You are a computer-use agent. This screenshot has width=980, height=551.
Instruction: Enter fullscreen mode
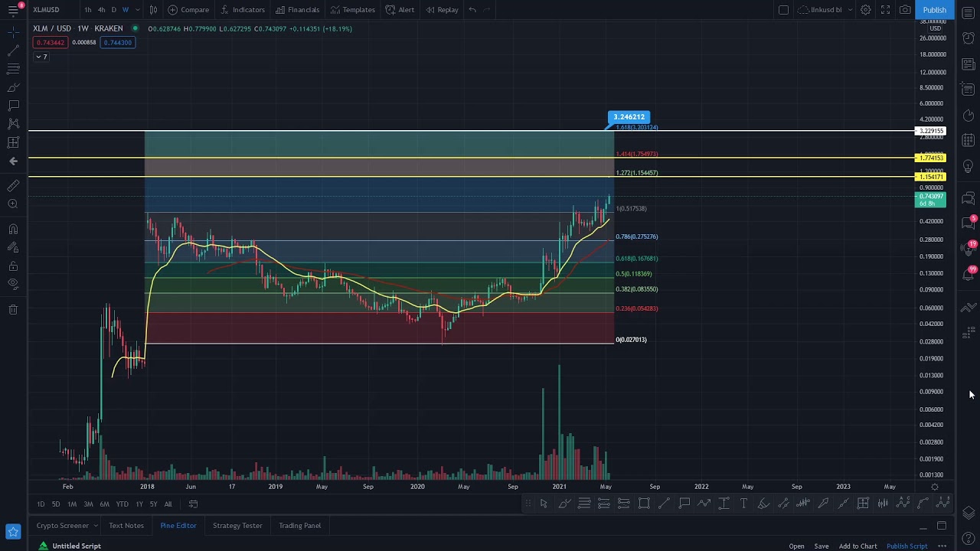(885, 10)
